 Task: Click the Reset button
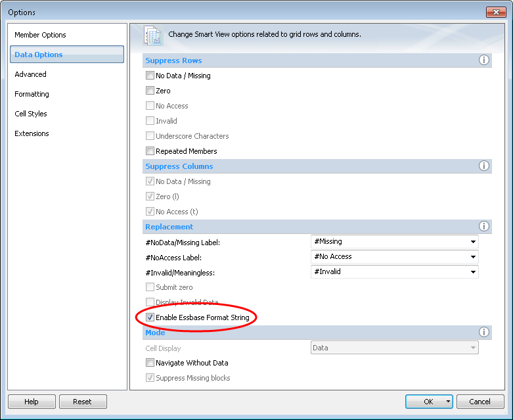(83, 402)
